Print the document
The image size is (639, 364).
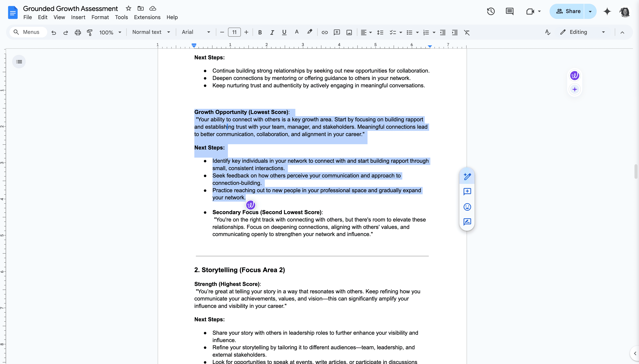pos(78,32)
